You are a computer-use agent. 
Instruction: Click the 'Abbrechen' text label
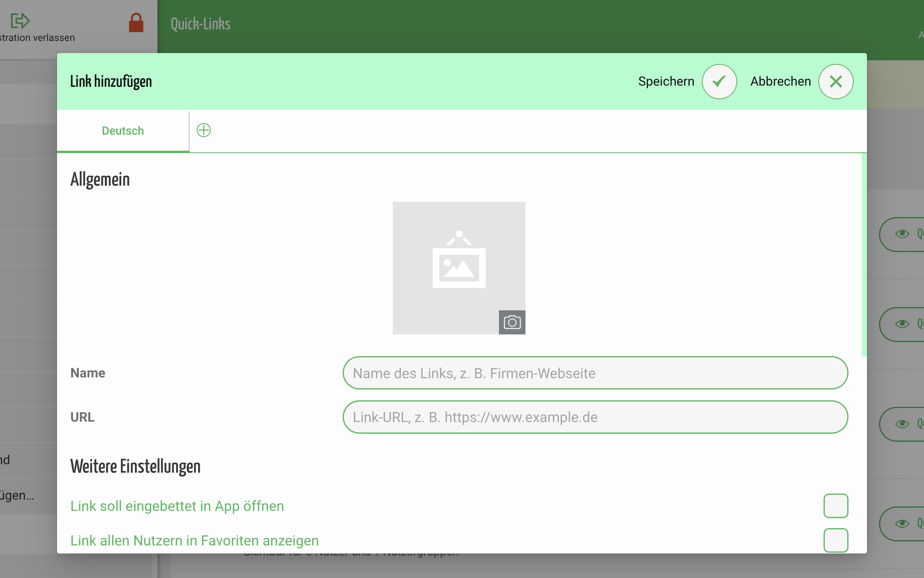[x=781, y=82]
